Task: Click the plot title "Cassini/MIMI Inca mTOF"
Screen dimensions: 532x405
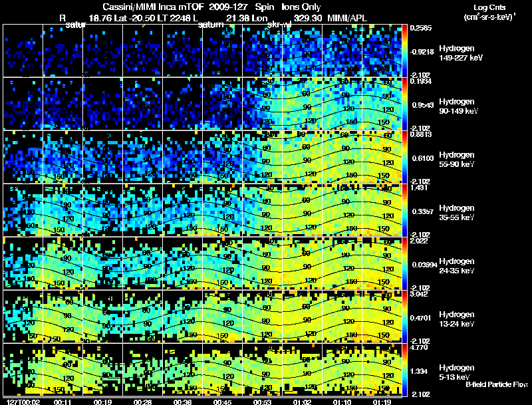Action: coord(153,7)
